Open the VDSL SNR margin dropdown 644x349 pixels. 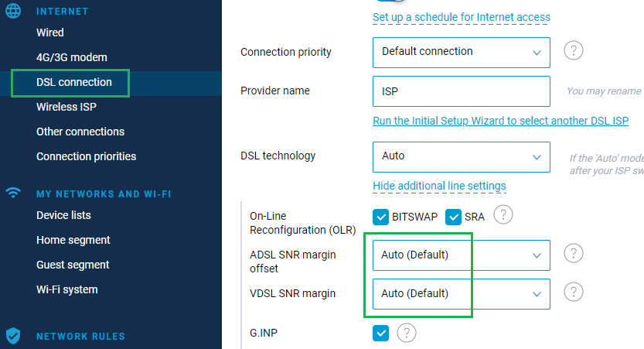pyautogui.click(x=461, y=293)
